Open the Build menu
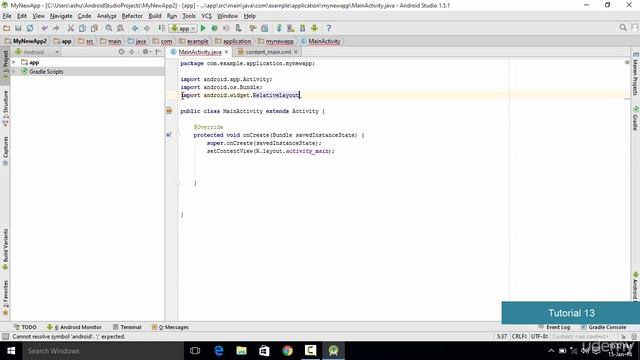640x360 pixels. point(155,16)
